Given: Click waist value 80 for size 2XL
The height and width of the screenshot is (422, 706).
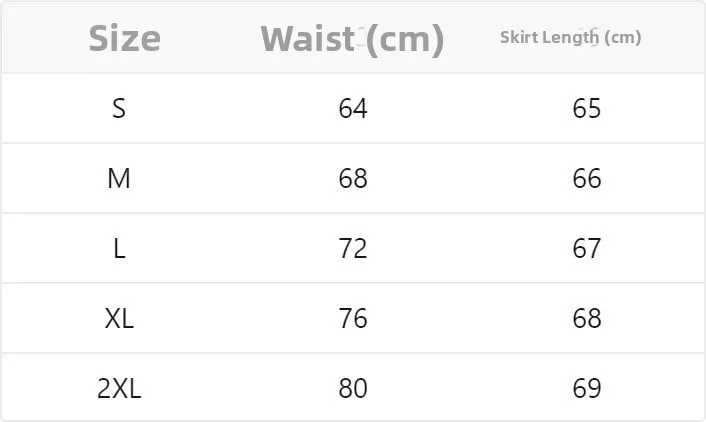Looking at the screenshot, I should coord(353,388).
